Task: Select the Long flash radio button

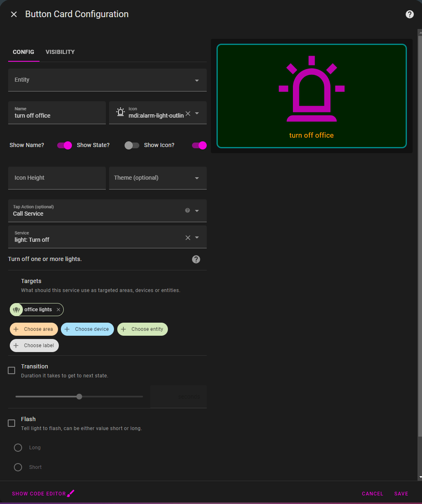Action: pyautogui.click(x=18, y=448)
